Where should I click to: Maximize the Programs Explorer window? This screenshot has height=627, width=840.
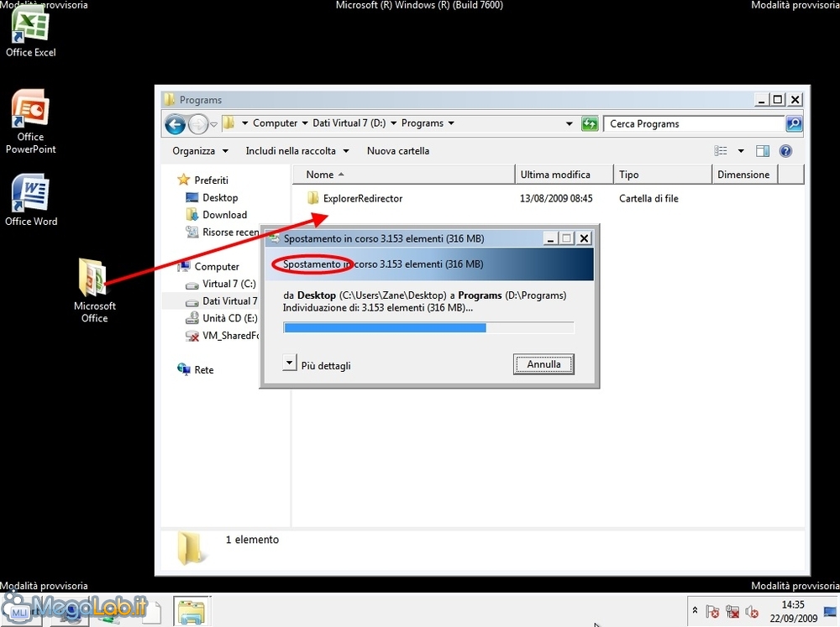coord(778,100)
